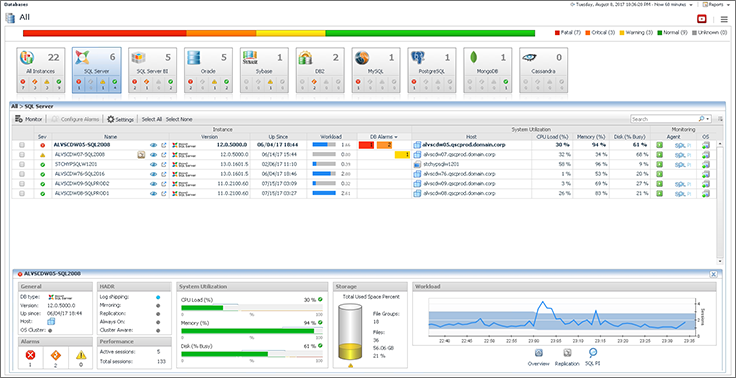736x378 pixels.
Task: Click the red Fatal segment of status bar
Action: pos(105,33)
